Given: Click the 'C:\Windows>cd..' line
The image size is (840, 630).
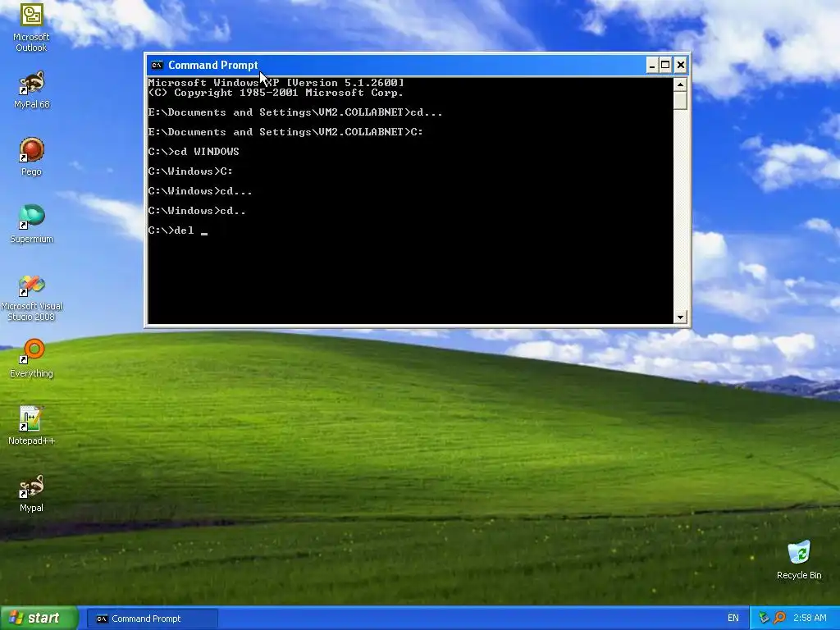Looking at the screenshot, I should click(x=197, y=211).
